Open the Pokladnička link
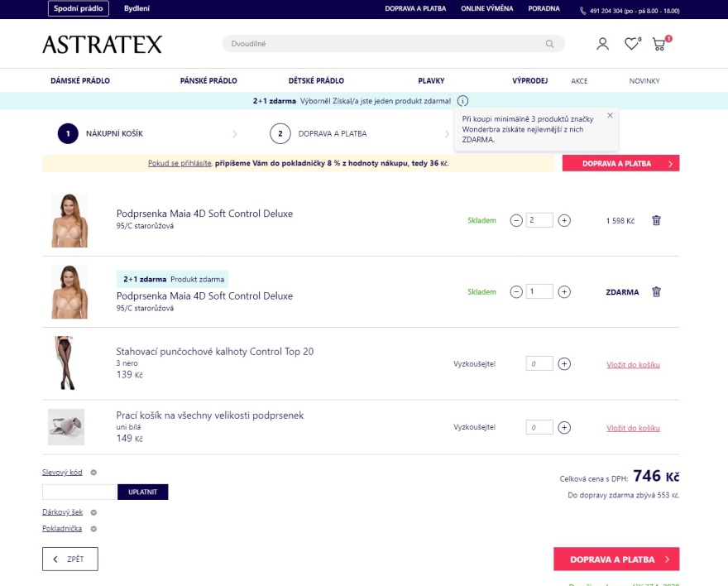This screenshot has width=728, height=586. point(62,528)
